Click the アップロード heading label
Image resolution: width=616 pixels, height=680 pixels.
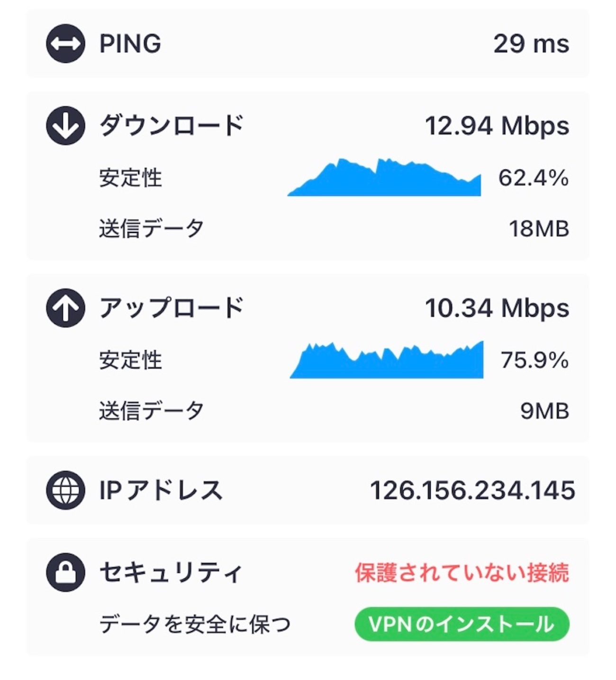[172, 308]
